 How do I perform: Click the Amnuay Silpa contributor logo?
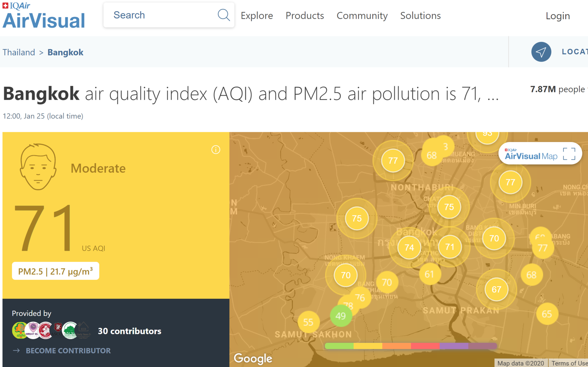(x=33, y=330)
